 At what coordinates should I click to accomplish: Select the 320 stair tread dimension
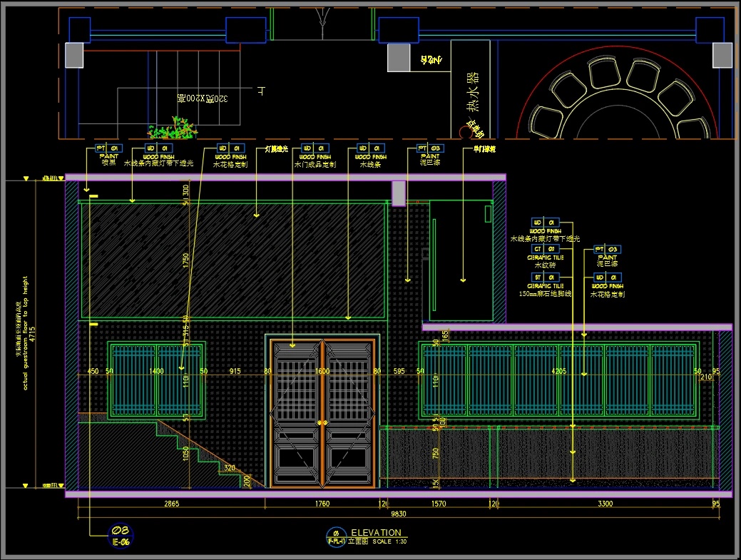230,468
